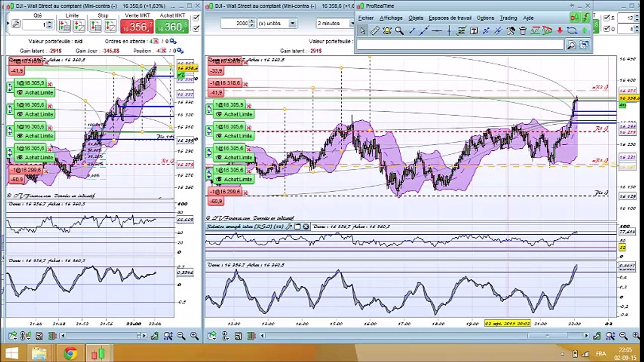Select the red down arrow tool
The image size is (644, 362).
(560, 31)
